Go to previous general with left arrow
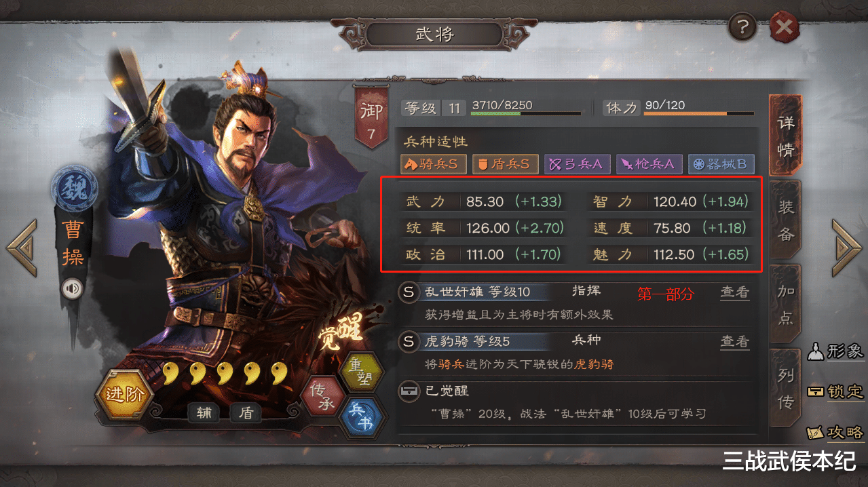Screen dimensions: 868x487 [22, 248]
